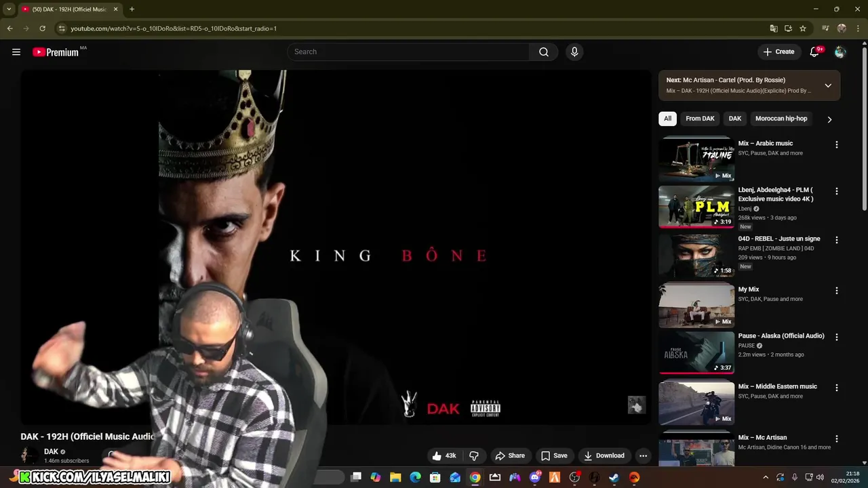This screenshot has width=868, height=488.
Task: Open action menu for 04D REBEL video
Action: pyautogui.click(x=836, y=240)
